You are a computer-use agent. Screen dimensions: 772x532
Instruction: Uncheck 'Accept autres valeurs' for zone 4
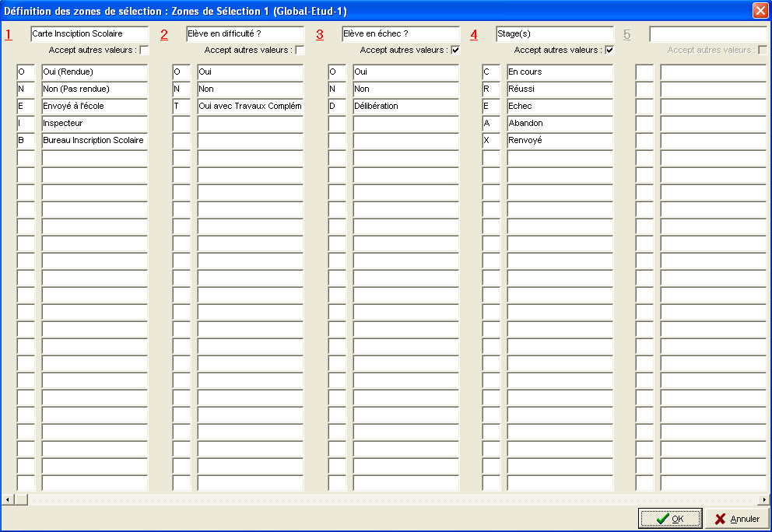[609, 50]
